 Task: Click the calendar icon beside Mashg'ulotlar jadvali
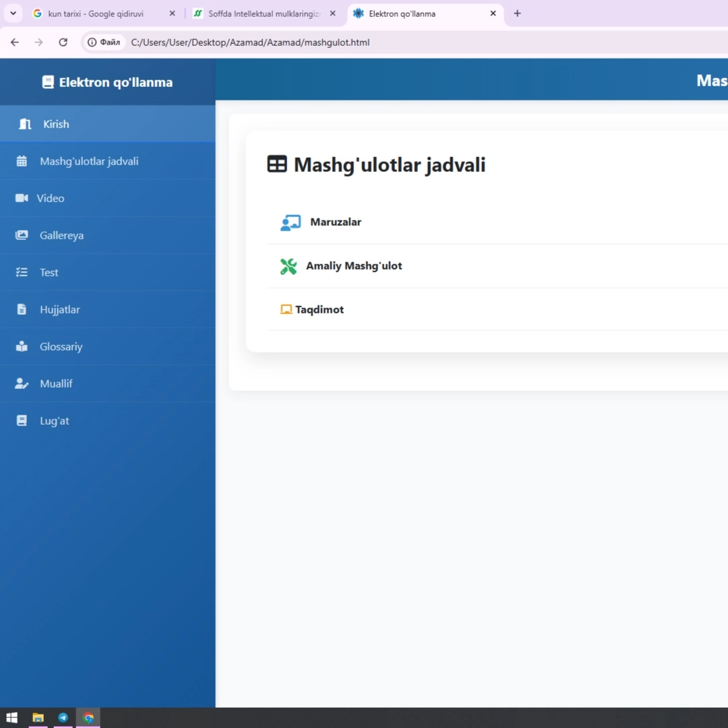pyautogui.click(x=22, y=161)
